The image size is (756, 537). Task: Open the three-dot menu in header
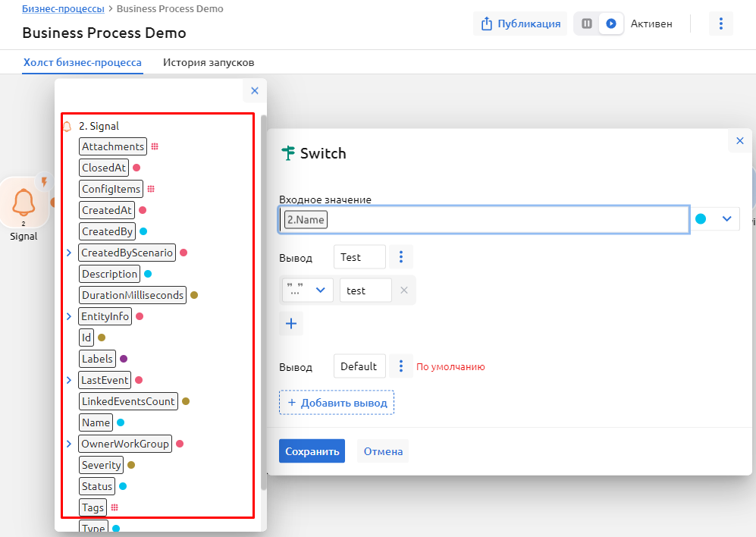click(x=720, y=24)
